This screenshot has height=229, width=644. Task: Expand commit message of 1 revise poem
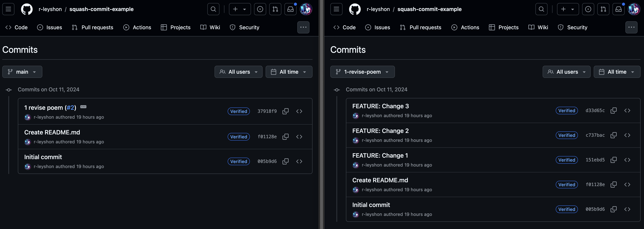(83, 107)
